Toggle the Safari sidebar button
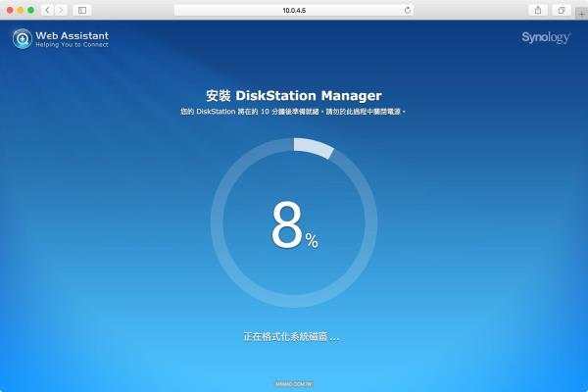 (x=82, y=10)
